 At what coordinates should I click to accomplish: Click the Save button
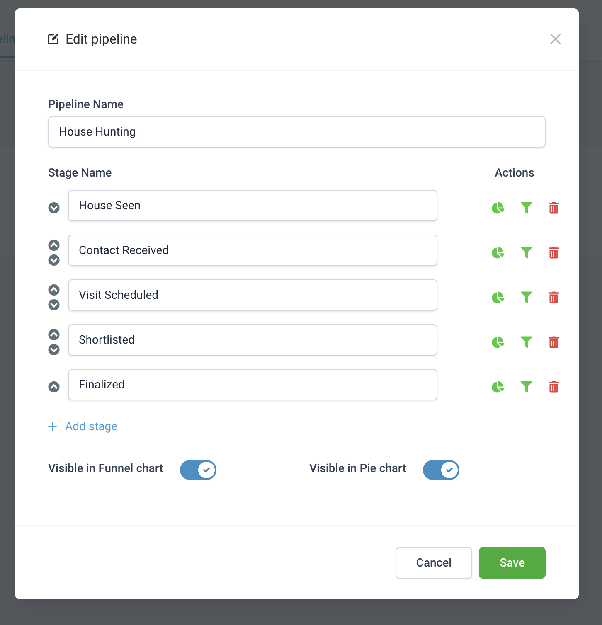(x=512, y=562)
